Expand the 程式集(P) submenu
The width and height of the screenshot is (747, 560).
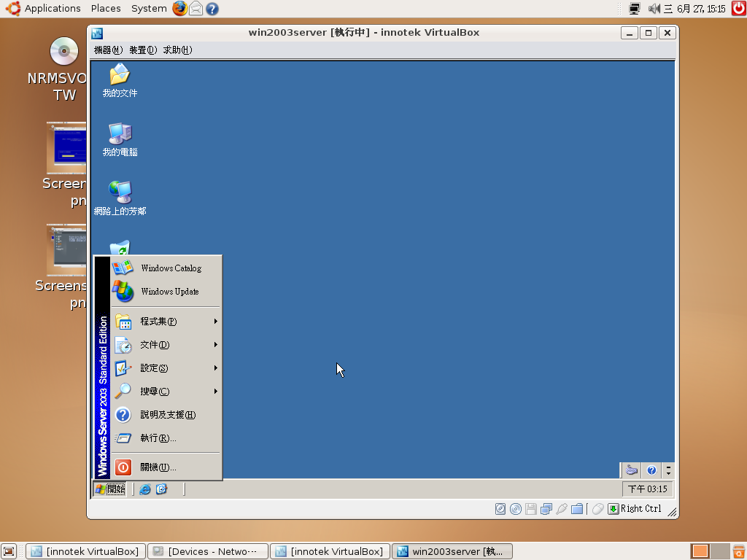coord(166,322)
